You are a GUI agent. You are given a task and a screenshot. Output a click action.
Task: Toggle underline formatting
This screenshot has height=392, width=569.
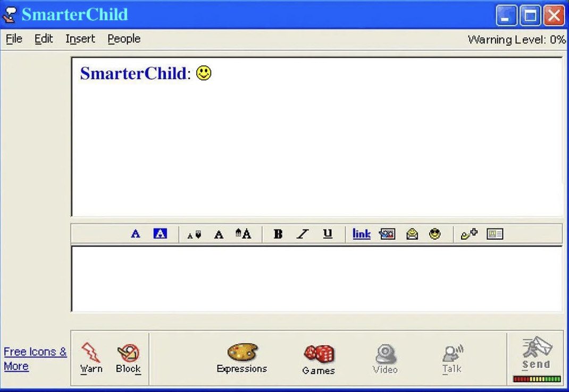328,234
